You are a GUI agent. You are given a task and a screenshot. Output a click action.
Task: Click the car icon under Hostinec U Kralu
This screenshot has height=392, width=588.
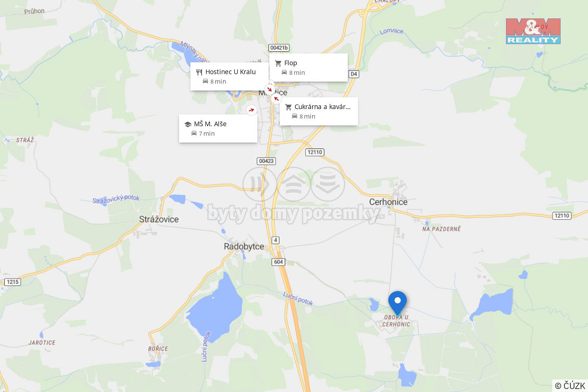point(205,81)
